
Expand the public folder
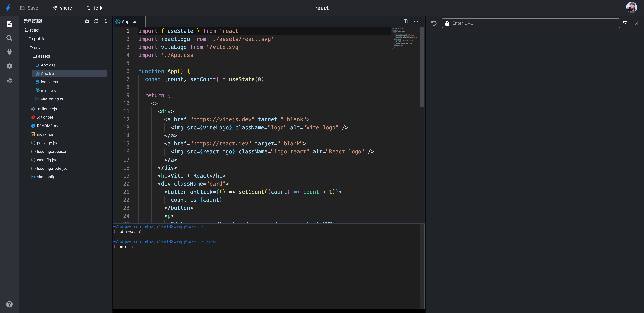tap(39, 39)
